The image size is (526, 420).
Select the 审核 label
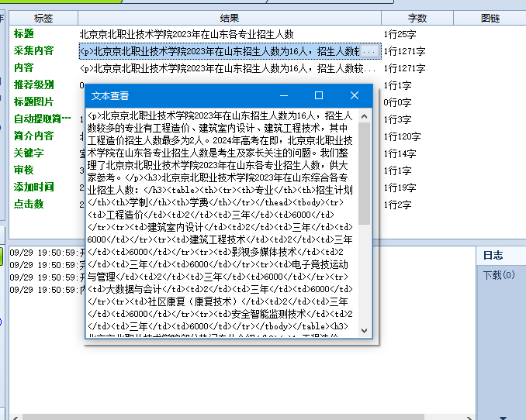pyautogui.click(x=24, y=170)
